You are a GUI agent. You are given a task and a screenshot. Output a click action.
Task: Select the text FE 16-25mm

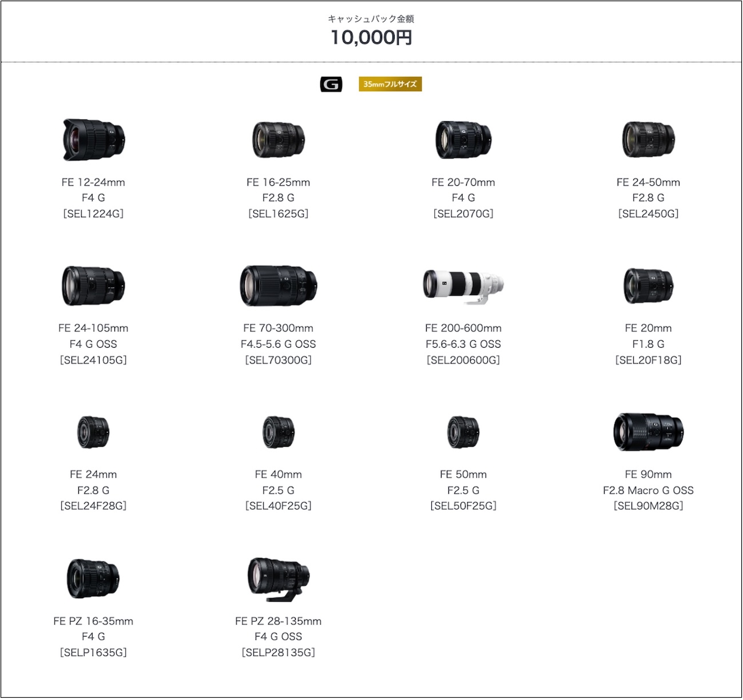click(279, 182)
